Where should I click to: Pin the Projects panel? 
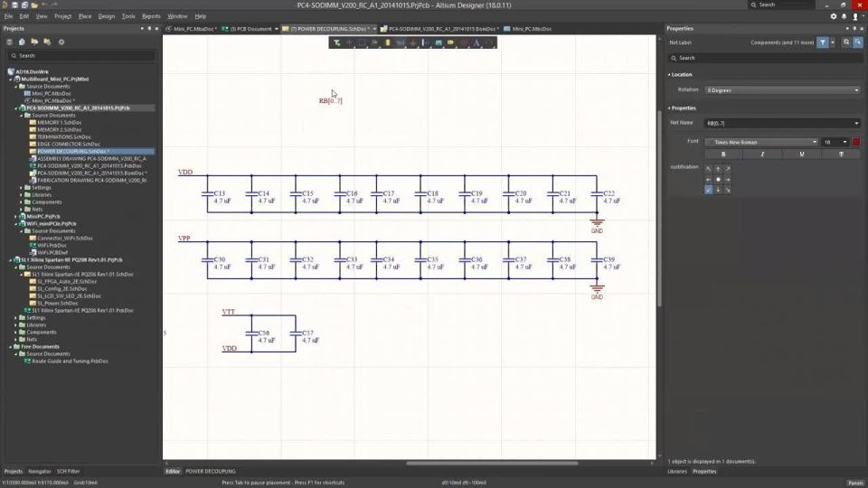click(149, 29)
